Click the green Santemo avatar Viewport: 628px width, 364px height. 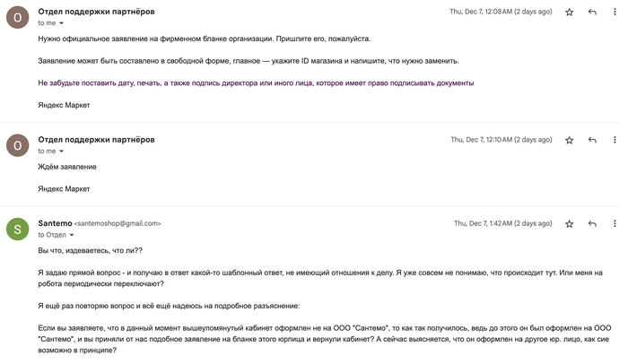(17, 229)
